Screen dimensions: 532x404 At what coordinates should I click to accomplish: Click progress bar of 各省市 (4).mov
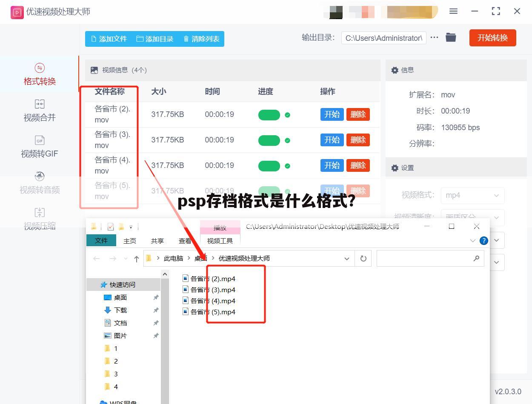point(269,166)
